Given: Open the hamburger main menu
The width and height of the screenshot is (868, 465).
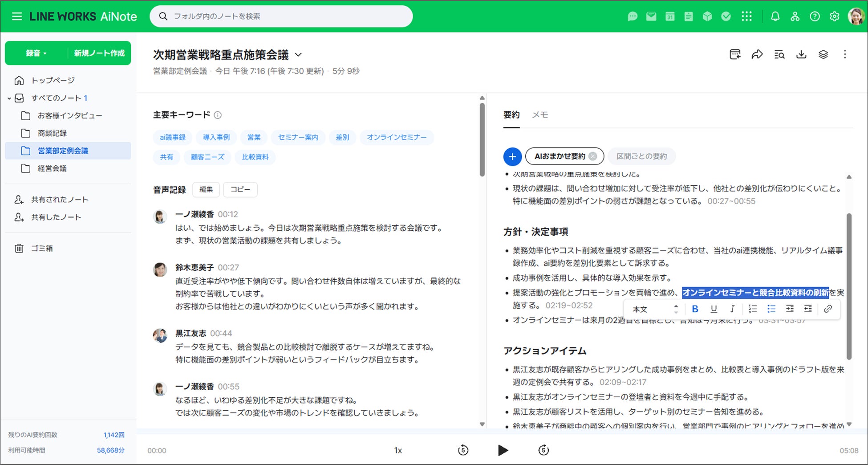Looking at the screenshot, I should coord(17,16).
